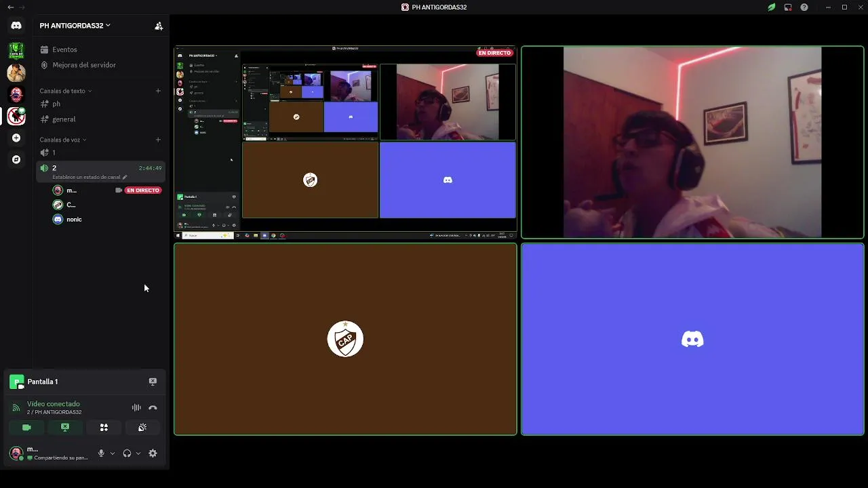
Task: Select user C... in the voice channel
Action: (x=71, y=205)
